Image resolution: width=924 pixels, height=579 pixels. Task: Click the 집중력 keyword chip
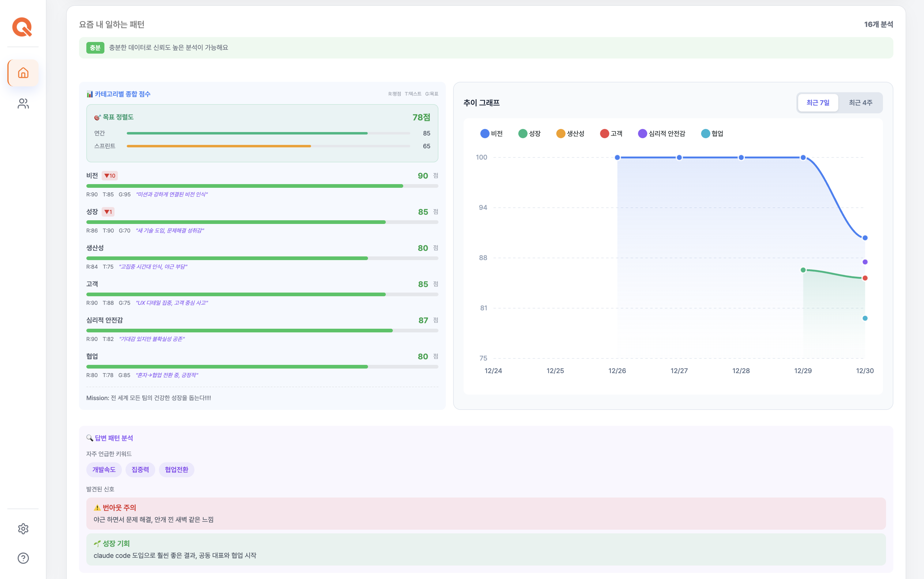(x=140, y=470)
